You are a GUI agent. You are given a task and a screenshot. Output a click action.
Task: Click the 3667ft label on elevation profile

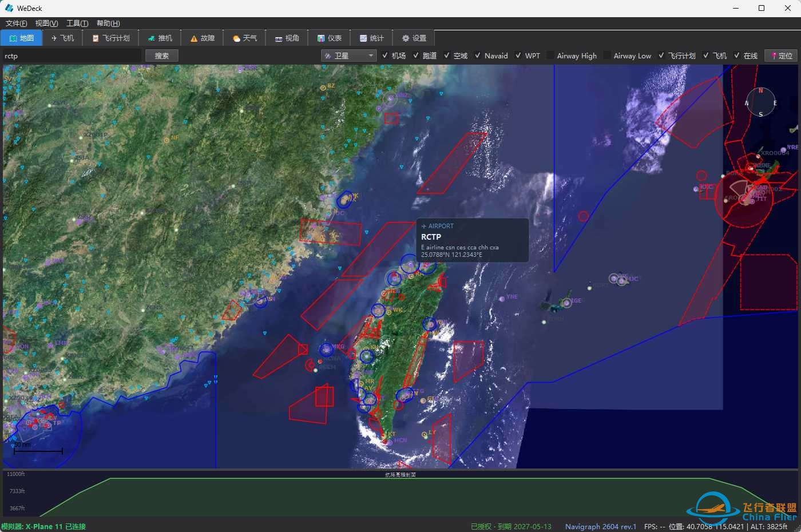17,509
